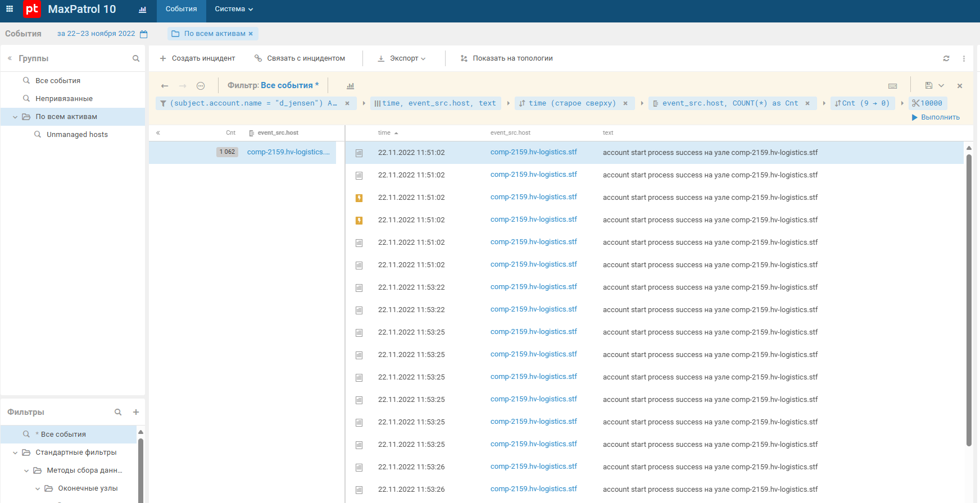Click the refresh events icon

(946, 58)
